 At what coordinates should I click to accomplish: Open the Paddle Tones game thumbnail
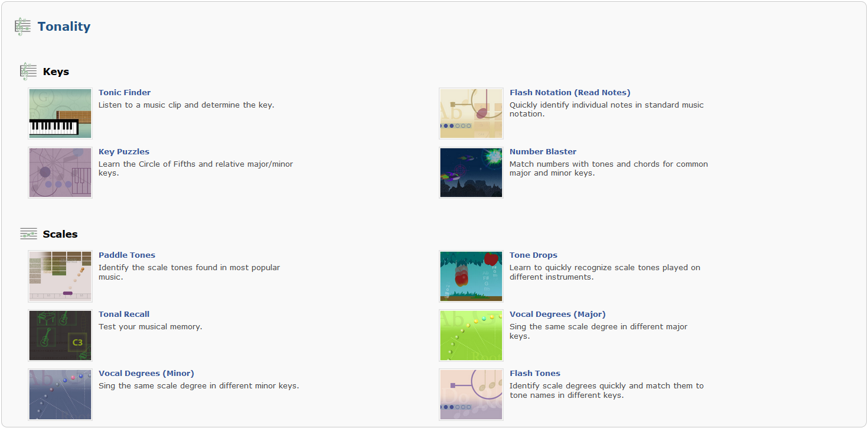[60, 276]
